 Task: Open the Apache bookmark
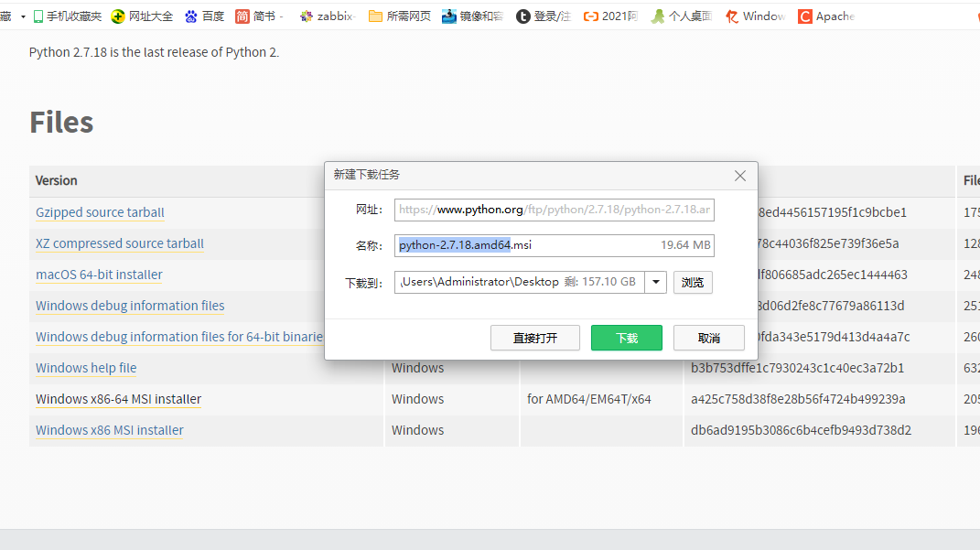point(826,16)
